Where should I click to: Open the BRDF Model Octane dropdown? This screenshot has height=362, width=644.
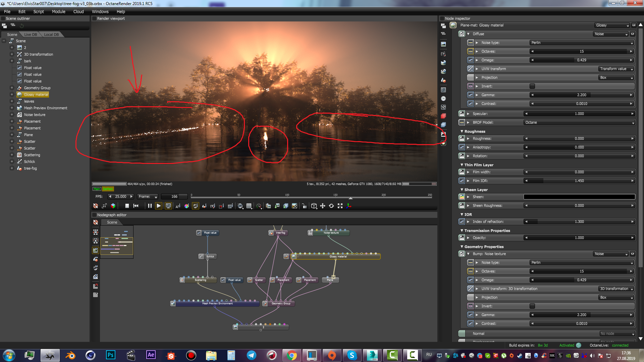point(579,122)
